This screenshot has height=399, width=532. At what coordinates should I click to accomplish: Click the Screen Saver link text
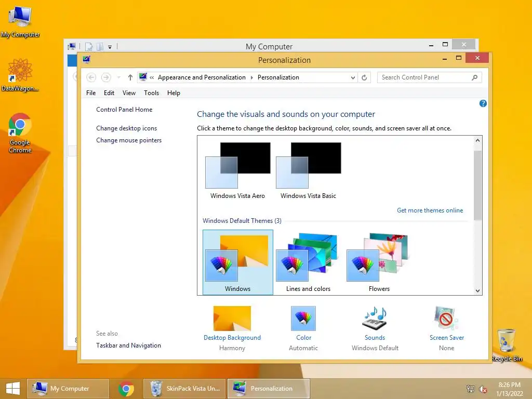coord(446,338)
